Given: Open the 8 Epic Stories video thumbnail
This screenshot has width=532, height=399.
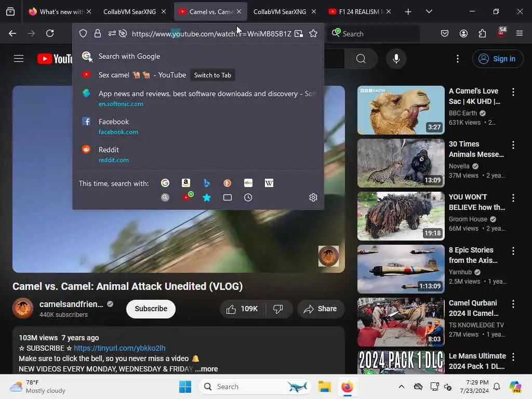Looking at the screenshot, I should [x=401, y=269].
